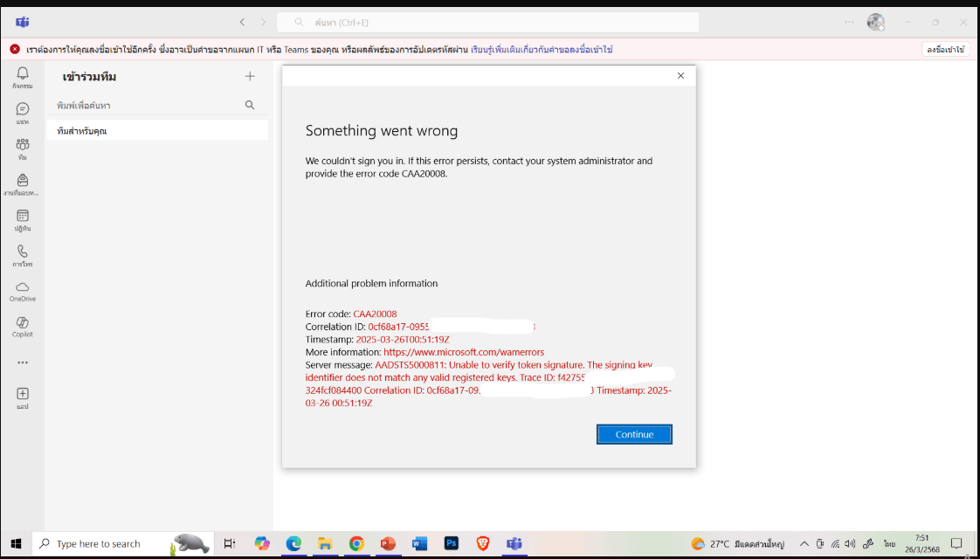980x559 pixels.
Task: Go forward using the right arrow
Action: coord(263,22)
